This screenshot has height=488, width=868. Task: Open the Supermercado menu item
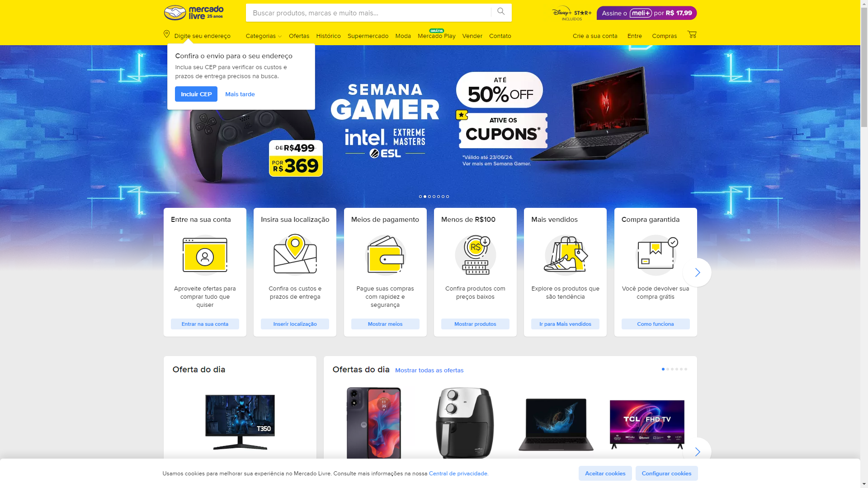(368, 36)
